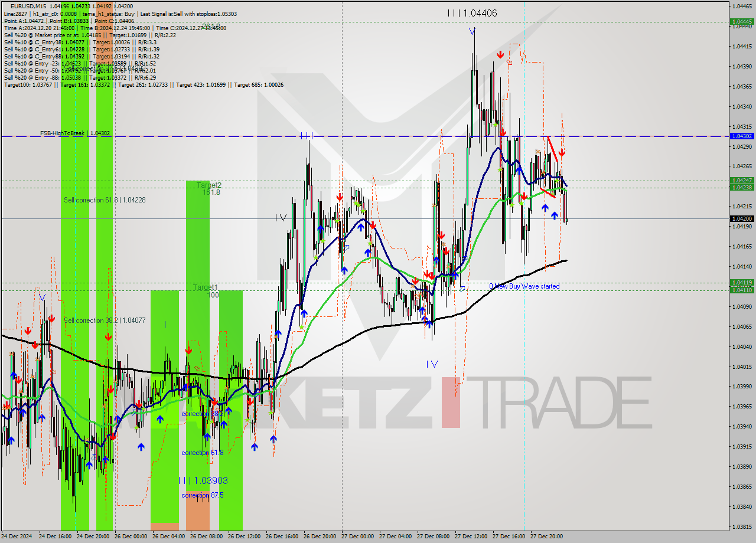Click the green 1.04238 price tag
Image resolution: width=756 pixels, height=543 pixels.
(x=741, y=187)
